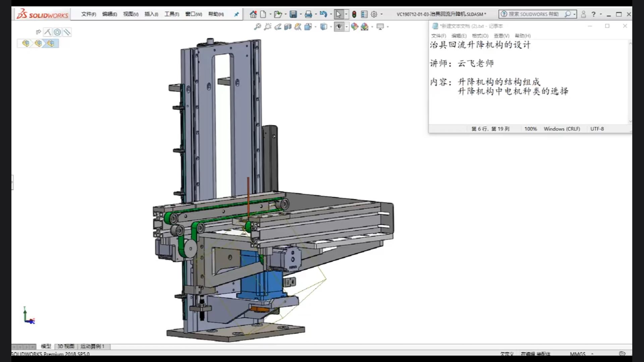The image size is (644, 362).
Task: Click the Display Style box icon
Action: 324,26
